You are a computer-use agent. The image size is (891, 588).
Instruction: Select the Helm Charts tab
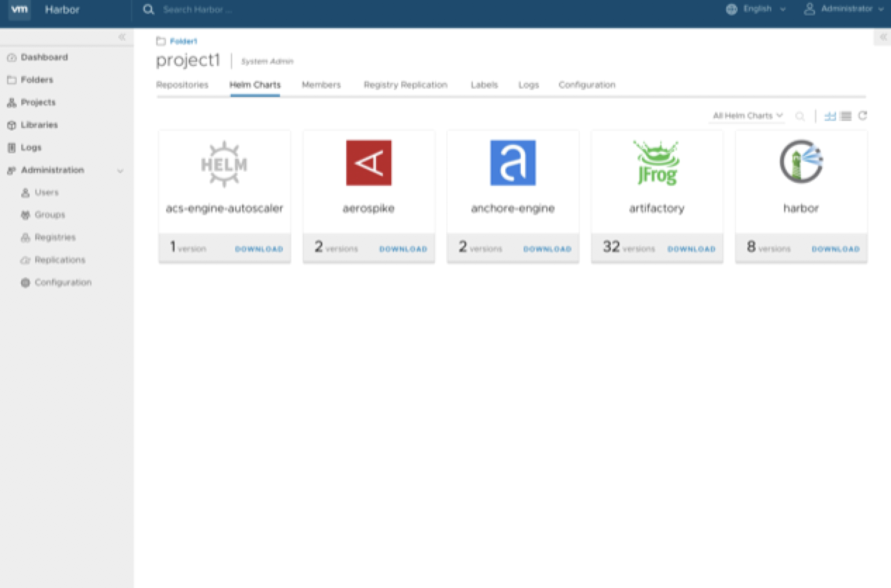255,85
